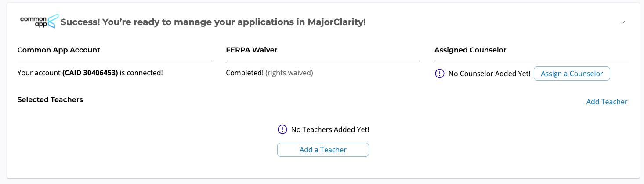Click the No Counselor Added Yet message
Viewport: 644px width, 184px height.
point(489,74)
